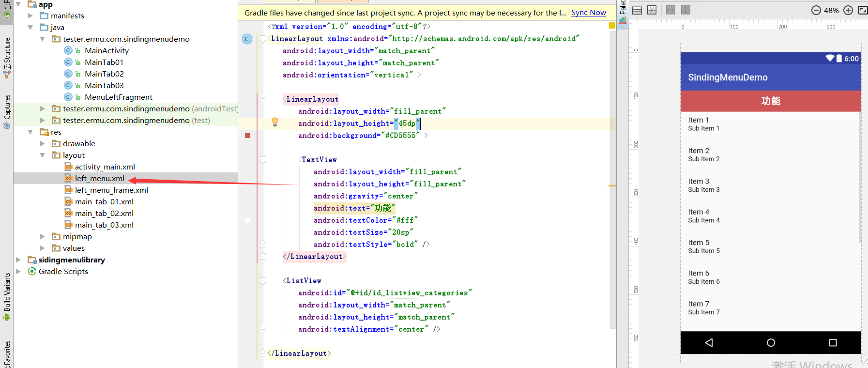
Task: Select Item 7 in the layout preview
Action: click(770, 308)
